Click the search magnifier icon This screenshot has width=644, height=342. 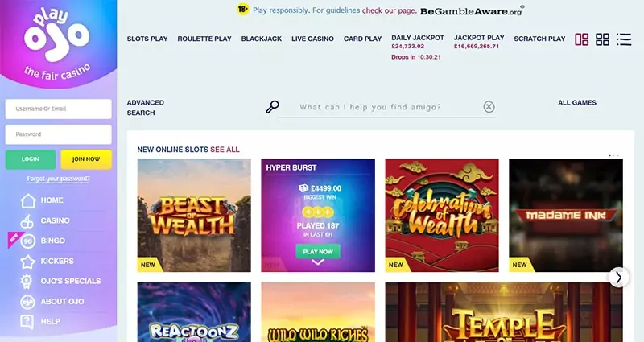point(272,107)
